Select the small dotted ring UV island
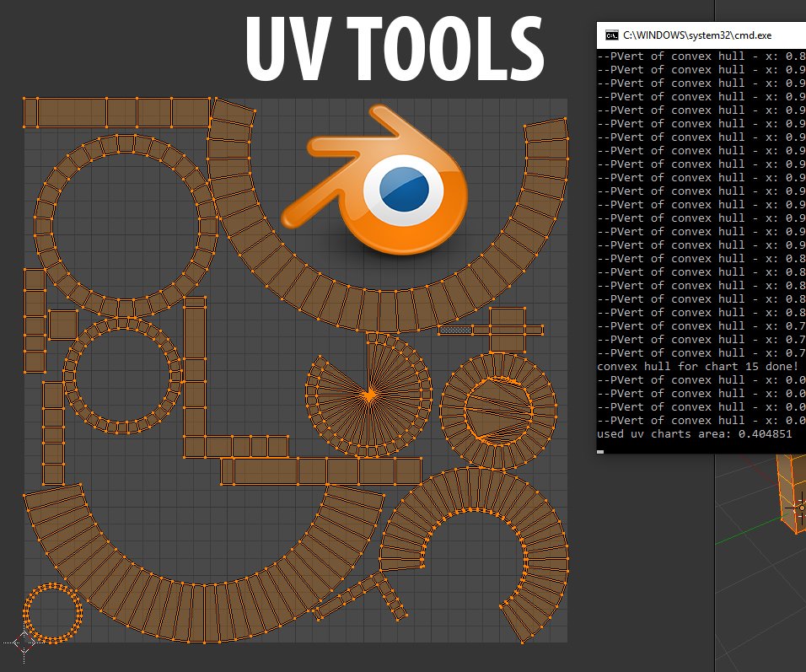Image resolution: width=806 pixels, height=672 pixels. tap(52, 613)
